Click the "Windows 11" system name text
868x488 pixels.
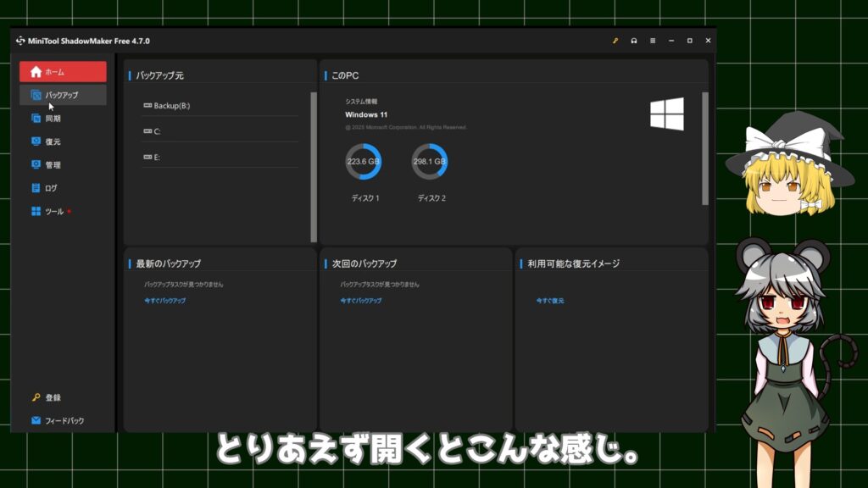366,114
